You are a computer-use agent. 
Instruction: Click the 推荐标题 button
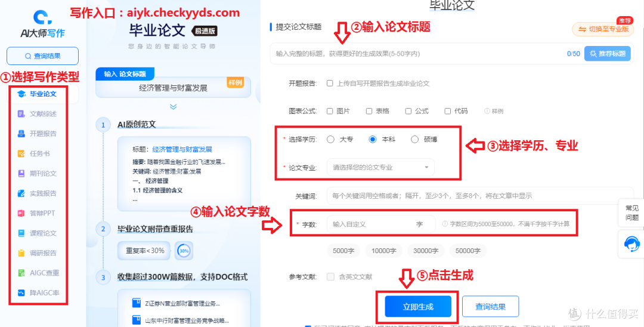(x=608, y=53)
